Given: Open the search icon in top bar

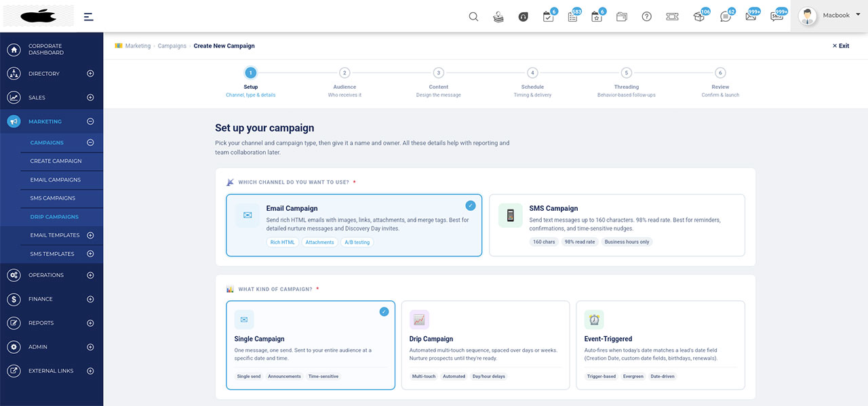Looking at the screenshot, I should [474, 17].
